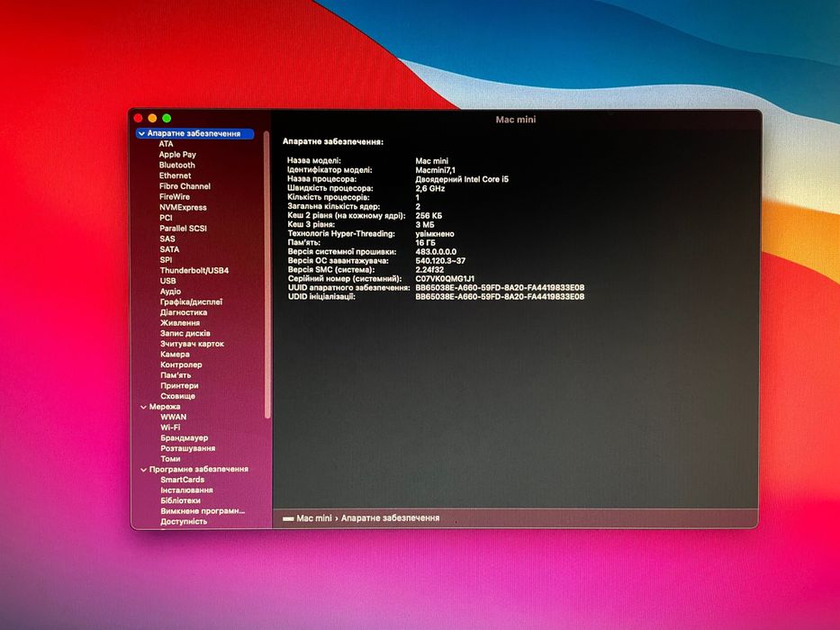Select SAS in sidebar
The image size is (840, 630).
(167, 238)
